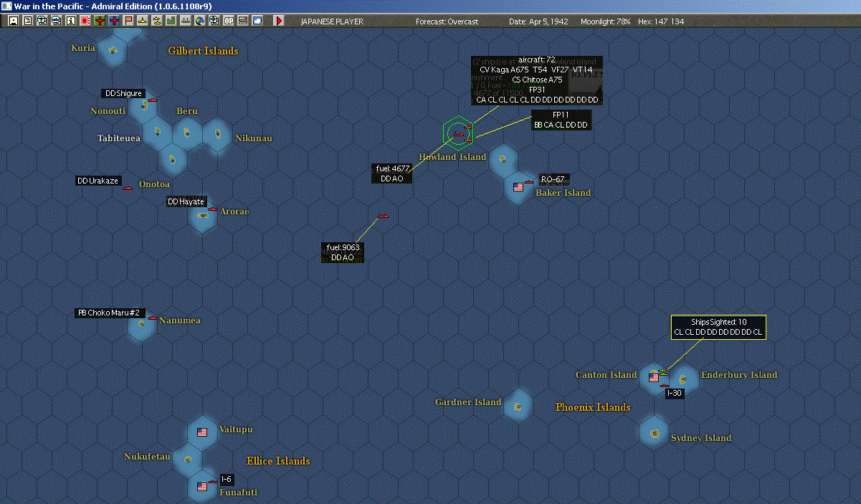The height and width of the screenshot is (504, 861).
Task: Select tanker task force with fuel 9063
Action: (383, 216)
